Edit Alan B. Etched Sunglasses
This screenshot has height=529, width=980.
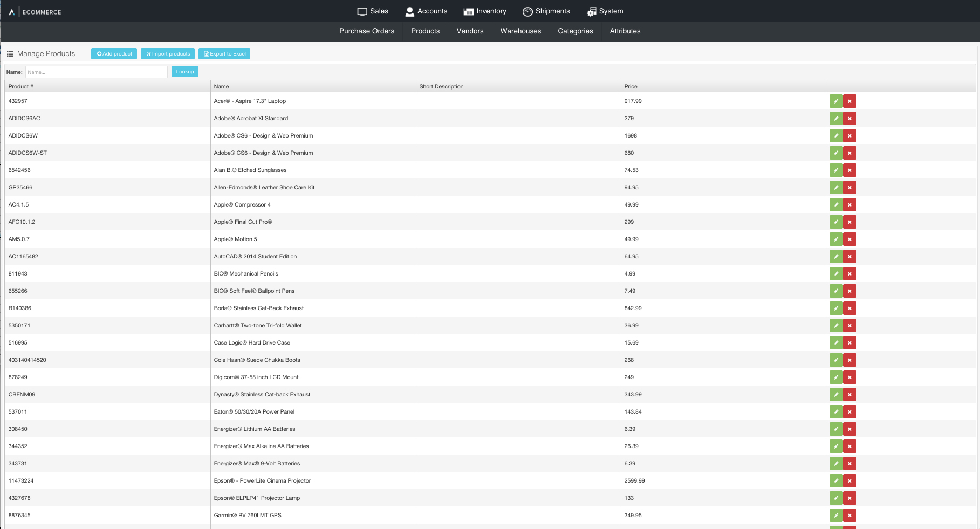(x=836, y=170)
